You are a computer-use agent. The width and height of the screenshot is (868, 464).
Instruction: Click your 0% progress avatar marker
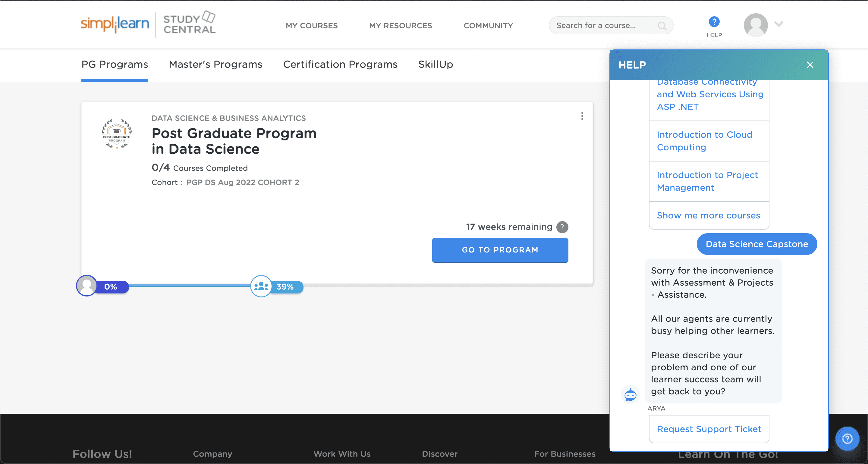click(x=87, y=286)
